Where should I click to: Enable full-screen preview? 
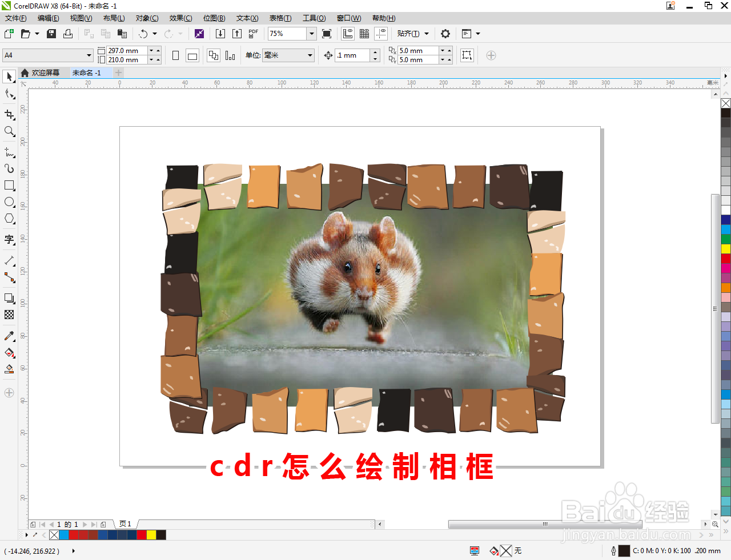tap(326, 34)
